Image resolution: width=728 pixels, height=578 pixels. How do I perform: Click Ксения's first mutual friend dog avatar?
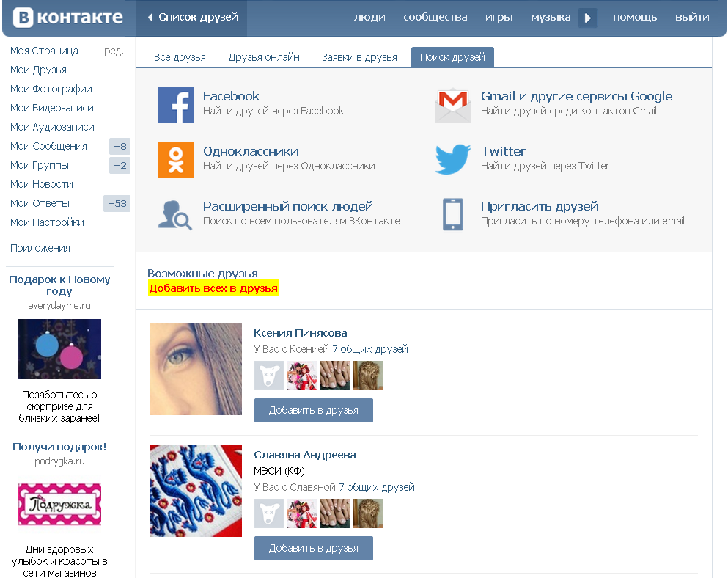[269, 376]
